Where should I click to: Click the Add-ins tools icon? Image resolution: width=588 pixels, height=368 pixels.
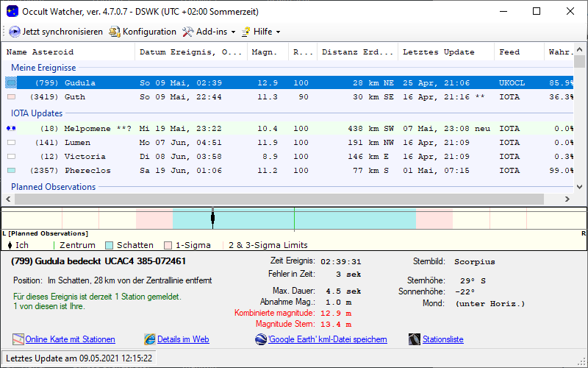[x=188, y=32]
